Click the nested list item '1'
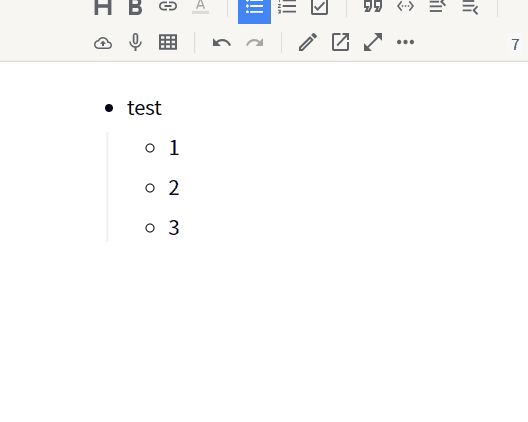Image resolution: width=528 pixels, height=422 pixels. [174, 148]
